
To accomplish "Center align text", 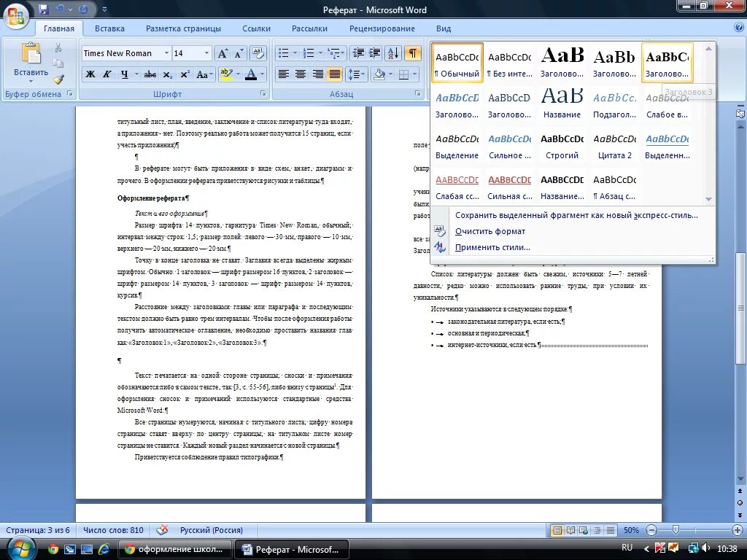I will (301, 74).
